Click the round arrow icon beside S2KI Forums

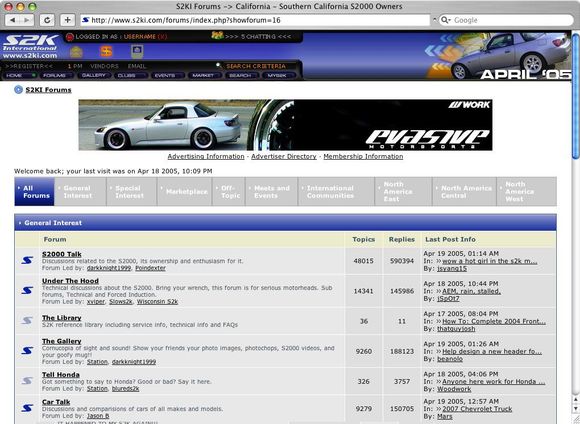18,90
